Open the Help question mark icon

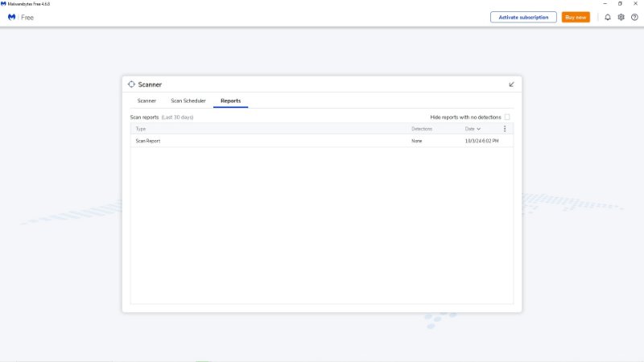click(634, 17)
